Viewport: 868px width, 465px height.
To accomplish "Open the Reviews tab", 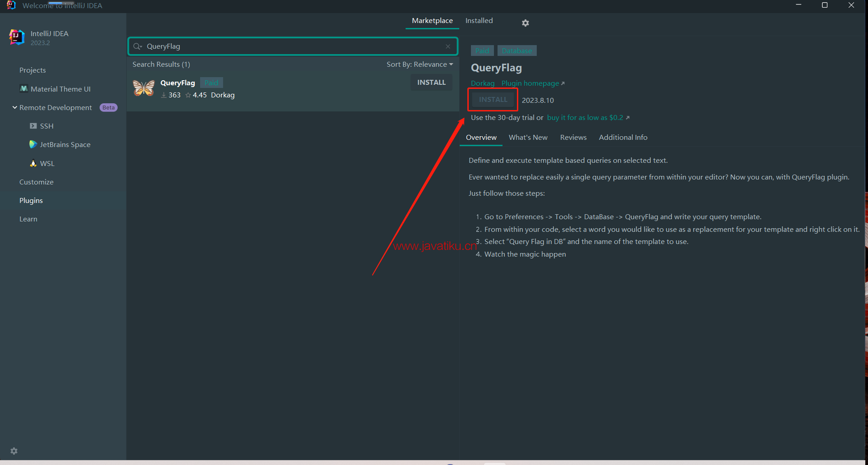I will (573, 138).
